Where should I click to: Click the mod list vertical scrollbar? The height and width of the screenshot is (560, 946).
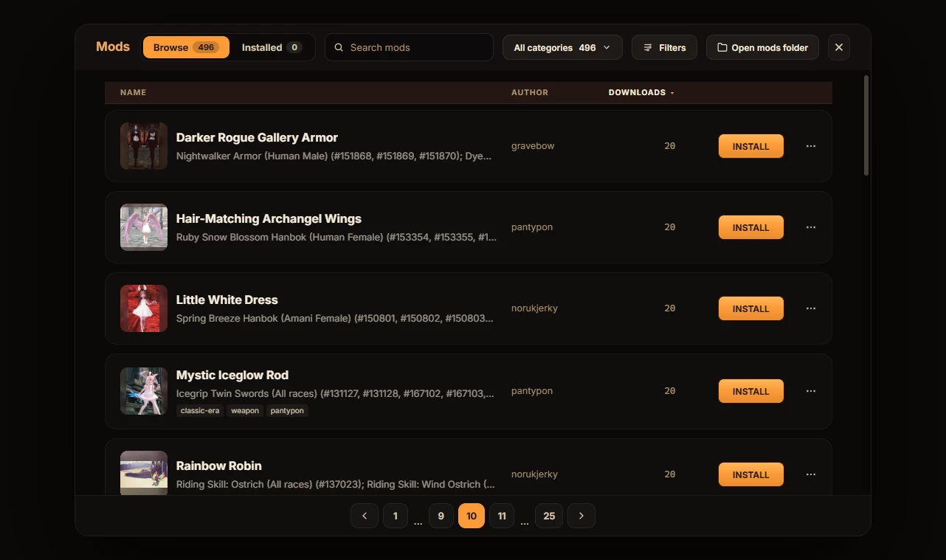pyautogui.click(x=866, y=125)
